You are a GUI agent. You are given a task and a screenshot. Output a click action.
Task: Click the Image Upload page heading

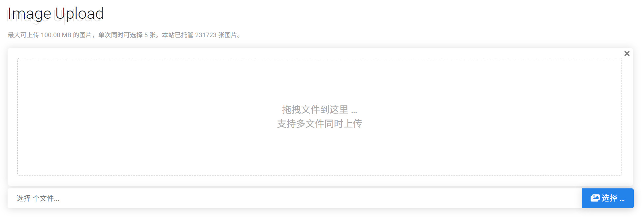[x=56, y=14]
